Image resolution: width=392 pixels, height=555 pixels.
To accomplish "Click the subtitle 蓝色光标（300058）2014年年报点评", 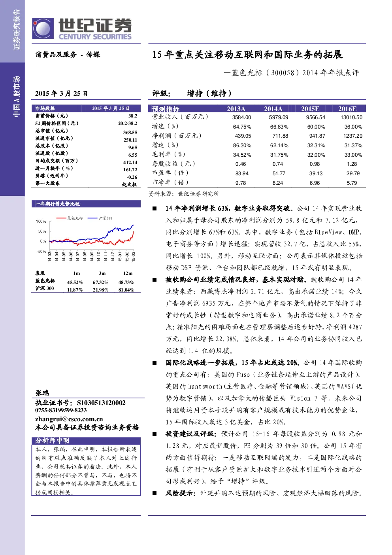I will coord(291,73).
